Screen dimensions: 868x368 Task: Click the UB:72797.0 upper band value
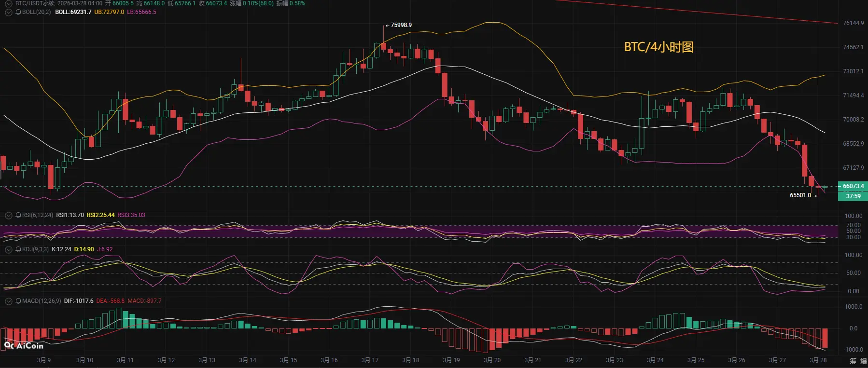(109, 12)
